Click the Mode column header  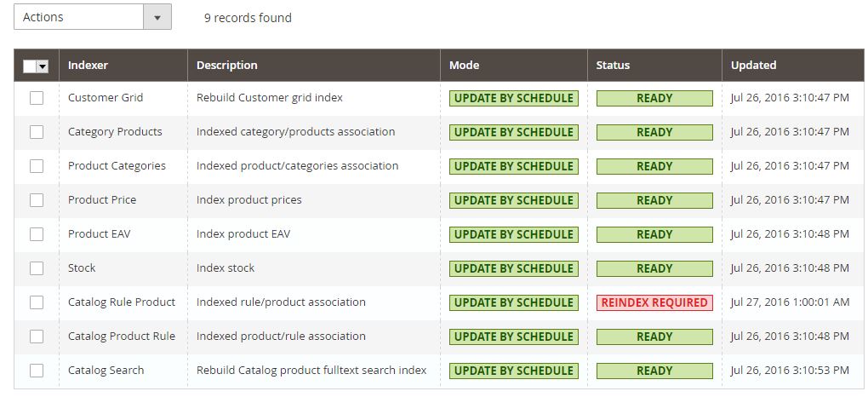click(x=464, y=66)
